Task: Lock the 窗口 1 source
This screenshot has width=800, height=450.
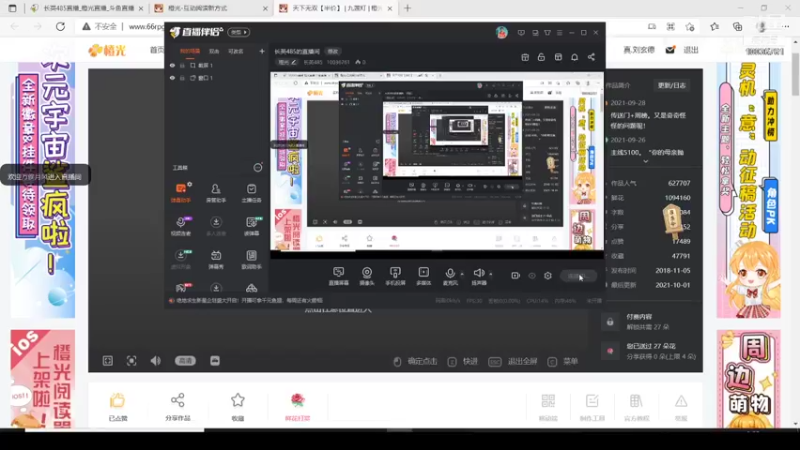Action: coord(182,78)
